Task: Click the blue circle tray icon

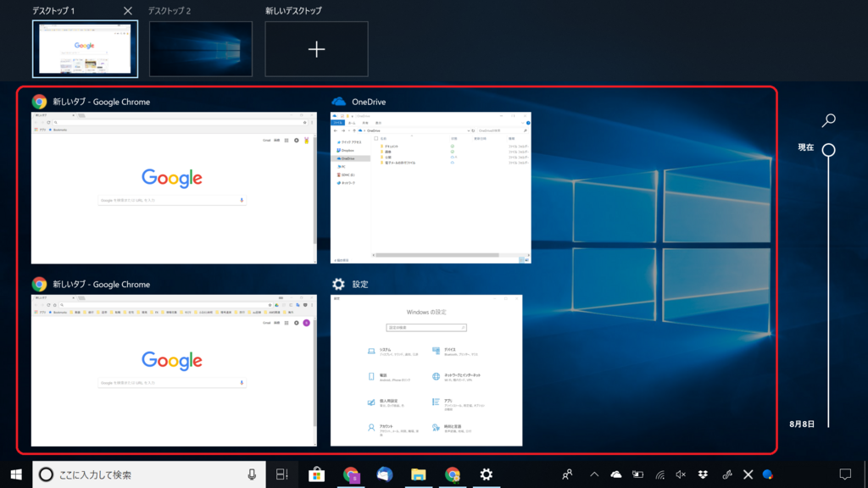Action: pos(768,474)
